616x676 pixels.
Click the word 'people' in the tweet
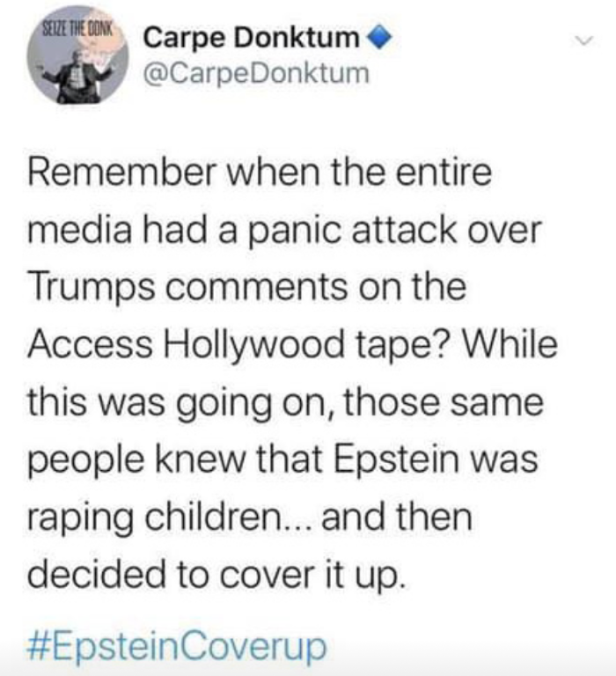[x=86, y=460]
